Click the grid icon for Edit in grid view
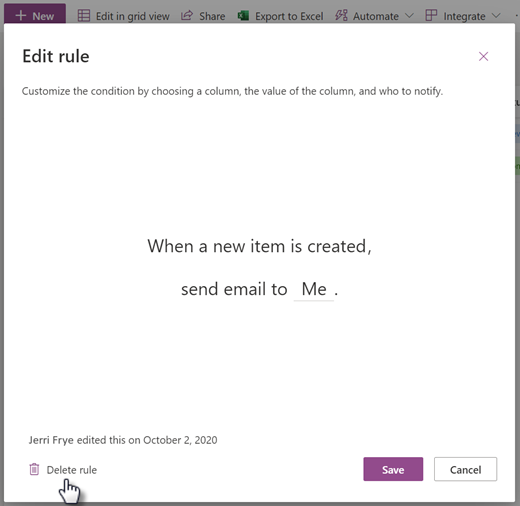Screen dimensions: 520x506 click(x=84, y=16)
